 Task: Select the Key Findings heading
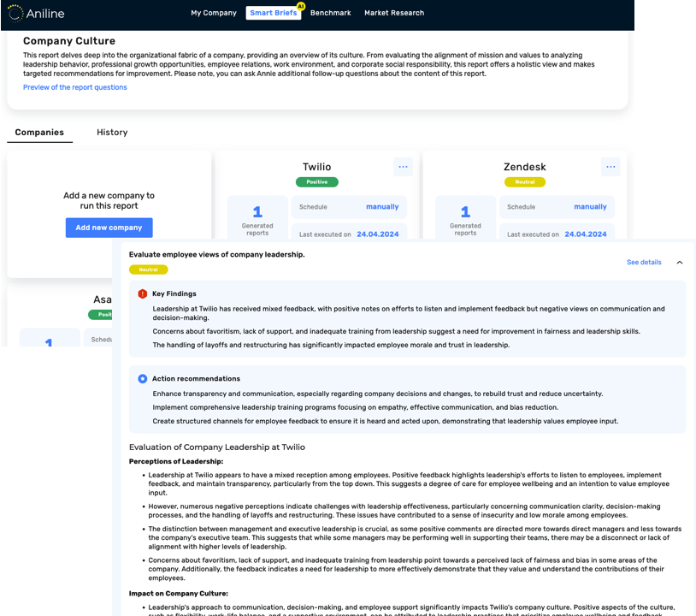(x=174, y=294)
